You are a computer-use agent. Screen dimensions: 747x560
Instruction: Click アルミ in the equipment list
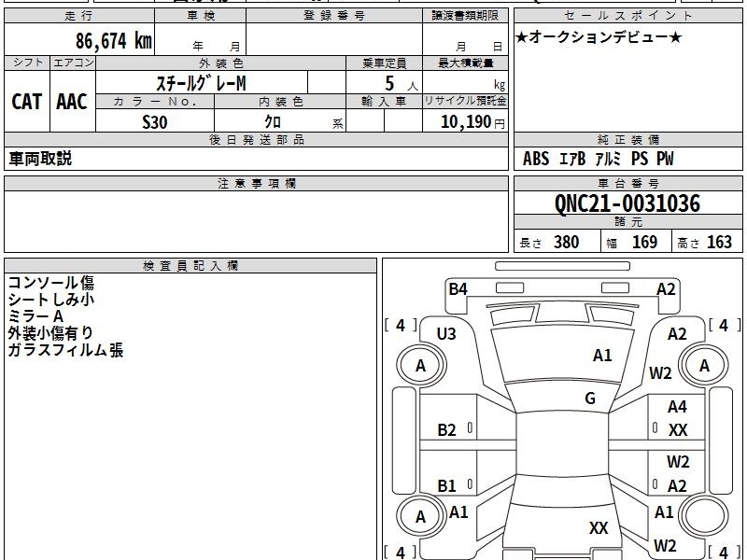608,159
